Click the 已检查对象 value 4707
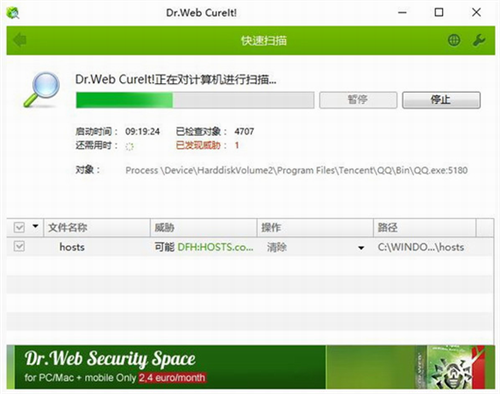500x394 pixels. pyautogui.click(x=244, y=131)
